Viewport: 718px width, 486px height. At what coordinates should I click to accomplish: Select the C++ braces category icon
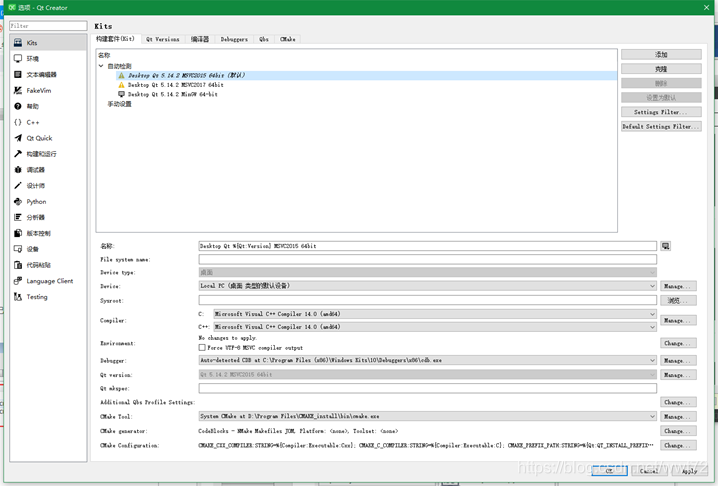[18, 122]
